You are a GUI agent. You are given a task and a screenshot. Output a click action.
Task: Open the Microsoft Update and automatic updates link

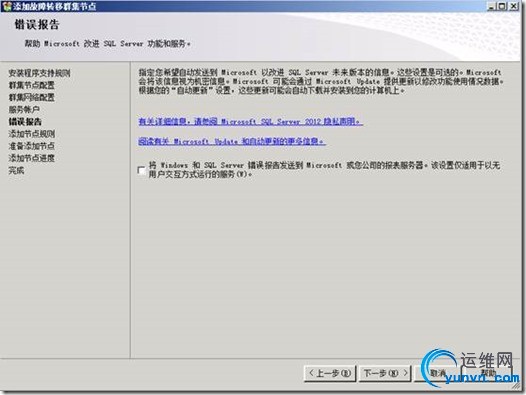coord(232,142)
